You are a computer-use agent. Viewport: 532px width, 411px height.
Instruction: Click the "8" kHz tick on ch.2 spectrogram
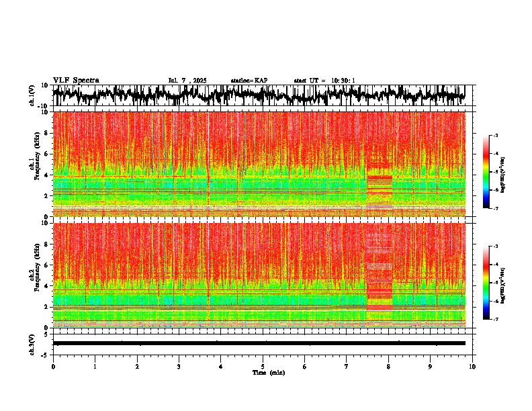[47, 244]
